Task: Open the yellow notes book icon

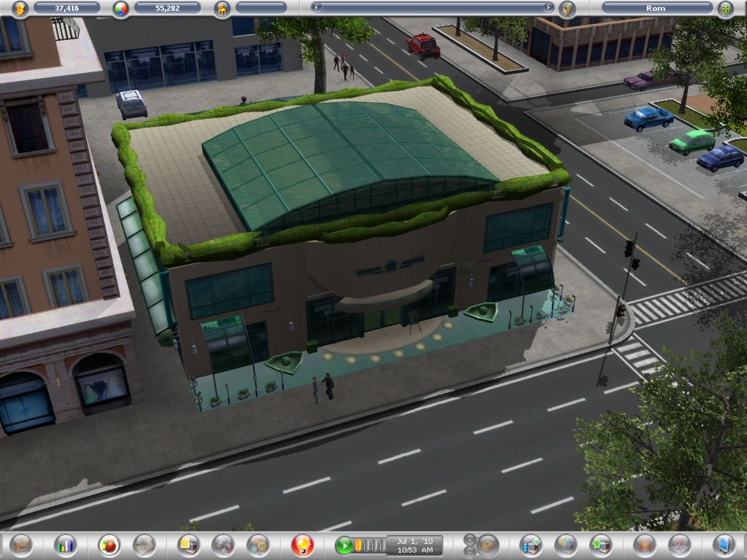Action: coord(188,545)
